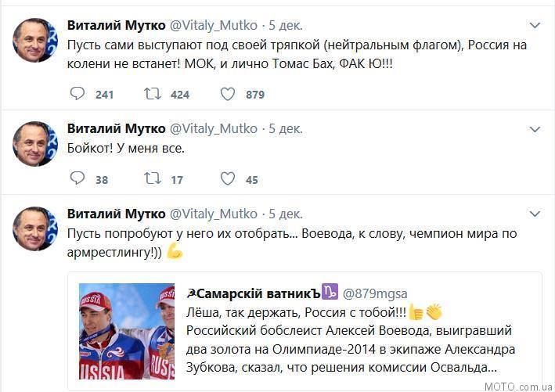The width and height of the screenshot is (555, 392).
Task: Open the third tweet's chevron options menu
Action: click(535, 214)
